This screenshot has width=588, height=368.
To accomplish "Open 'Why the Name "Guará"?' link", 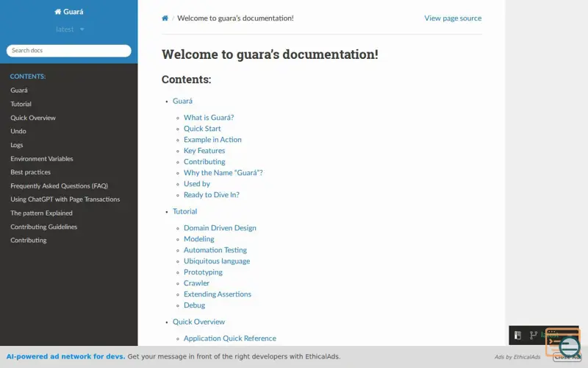I will [x=223, y=173].
